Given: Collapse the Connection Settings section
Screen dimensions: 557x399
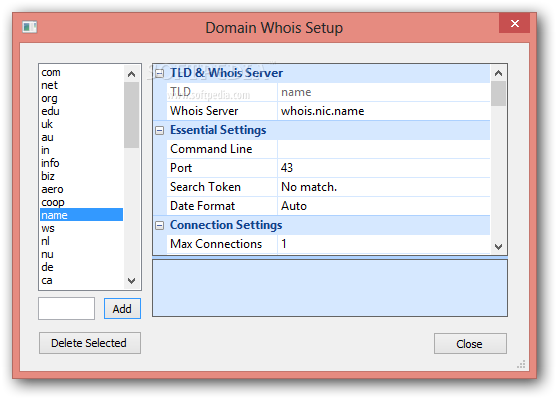Looking at the screenshot, I should pyautogui.click(x=159, y=225).
